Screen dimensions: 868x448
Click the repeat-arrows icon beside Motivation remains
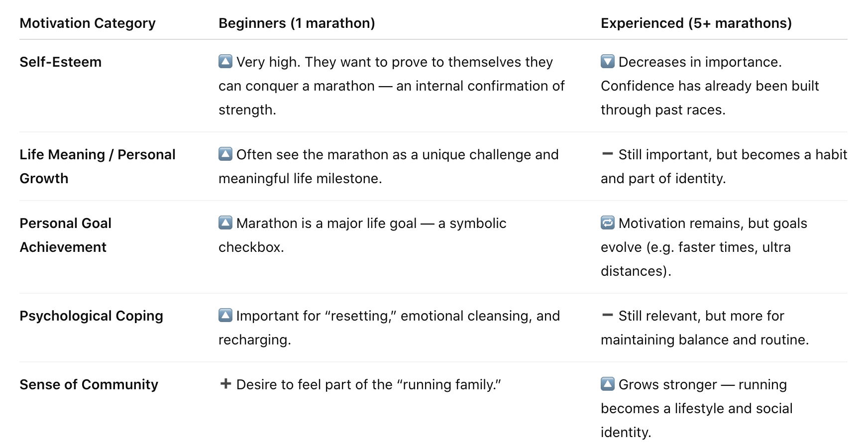point(608,223)
